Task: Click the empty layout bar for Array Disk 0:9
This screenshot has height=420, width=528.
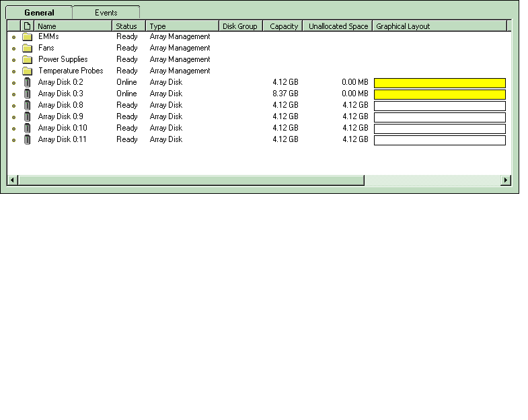Action: [439, 117]
